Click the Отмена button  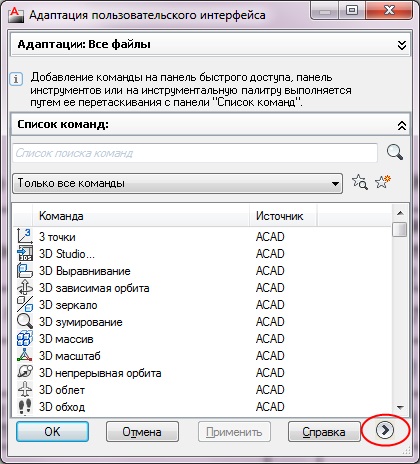coord(142,432)
